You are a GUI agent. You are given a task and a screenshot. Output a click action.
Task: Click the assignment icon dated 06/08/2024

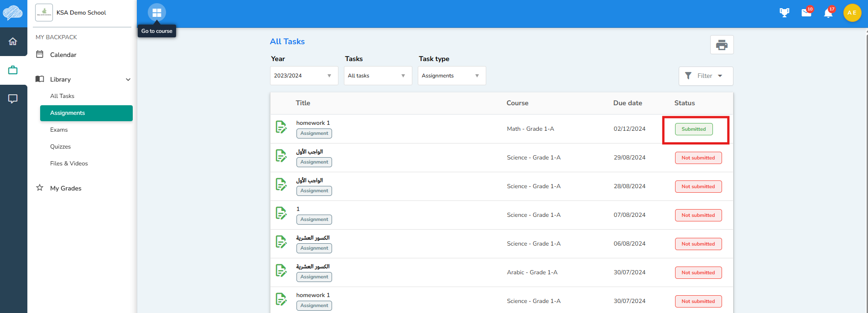tap(281, 242)
